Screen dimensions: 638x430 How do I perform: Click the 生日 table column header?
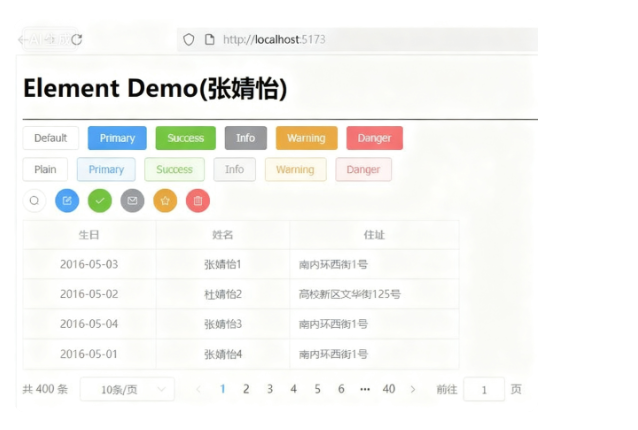pos(89,235)
